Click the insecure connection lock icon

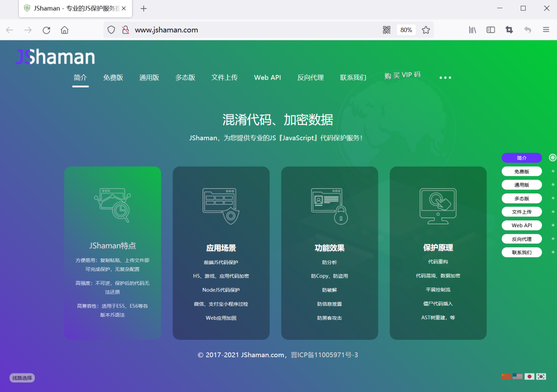click(125, 30)
